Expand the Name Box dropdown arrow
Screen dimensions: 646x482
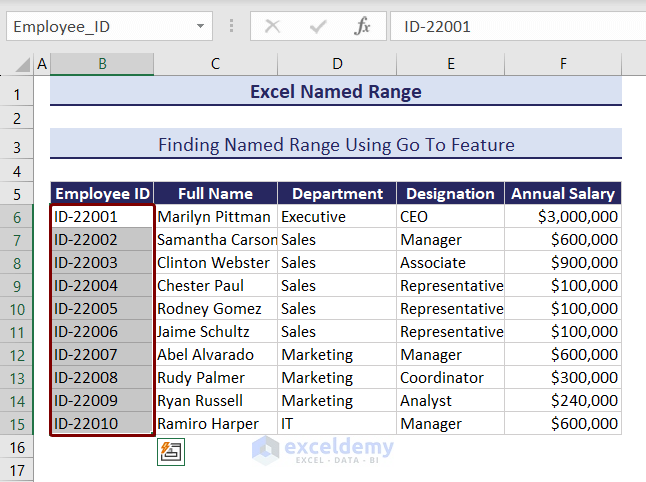200,27
